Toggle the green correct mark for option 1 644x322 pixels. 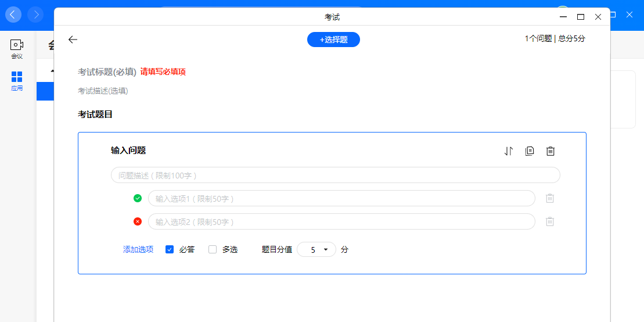click(138, 198)
